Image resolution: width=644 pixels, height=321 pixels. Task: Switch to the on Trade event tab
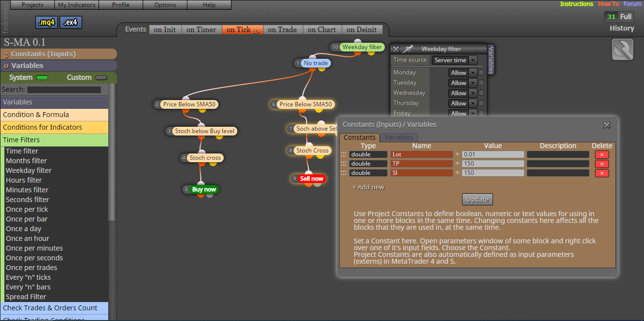click(x=282, y=30)
